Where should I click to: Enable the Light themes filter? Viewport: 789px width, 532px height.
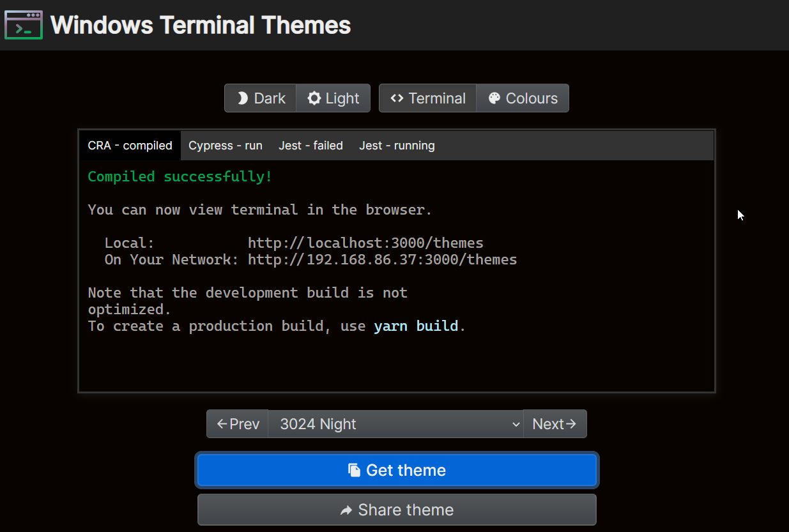(x=333, y=98)
